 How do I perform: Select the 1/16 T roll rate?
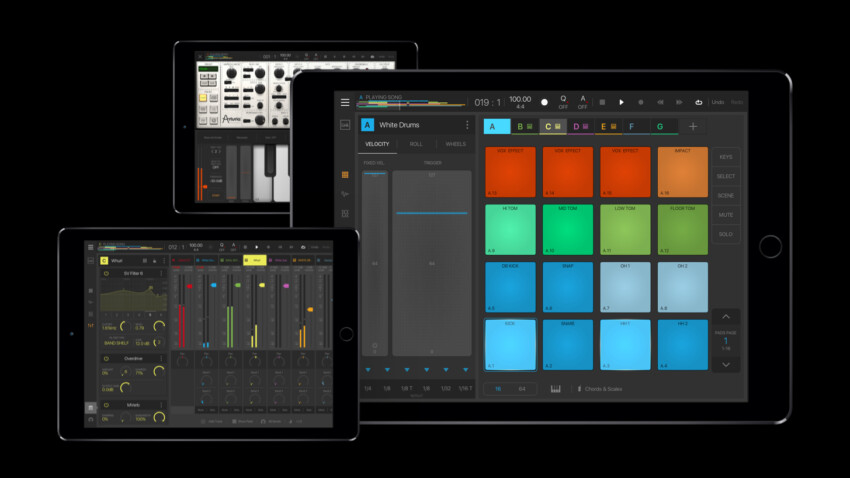coord(465,389)
